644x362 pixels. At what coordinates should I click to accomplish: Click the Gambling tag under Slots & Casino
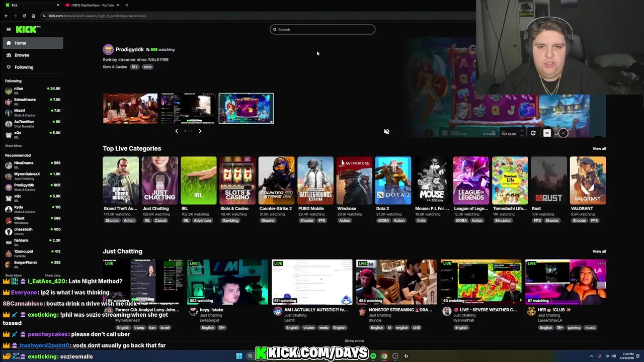click(230, 221)
